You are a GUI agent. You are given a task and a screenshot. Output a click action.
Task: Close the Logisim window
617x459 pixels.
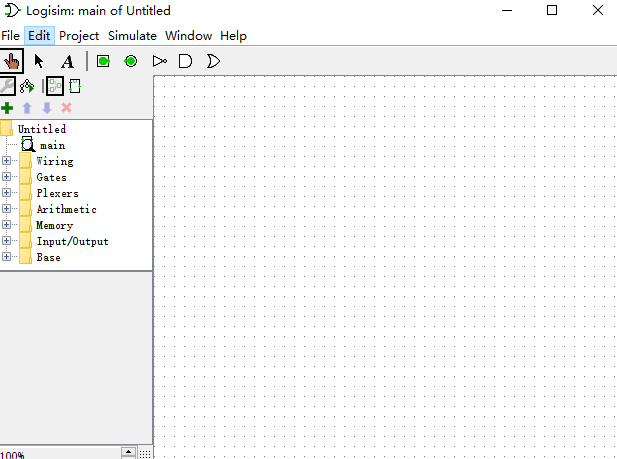tap(598, 10)
